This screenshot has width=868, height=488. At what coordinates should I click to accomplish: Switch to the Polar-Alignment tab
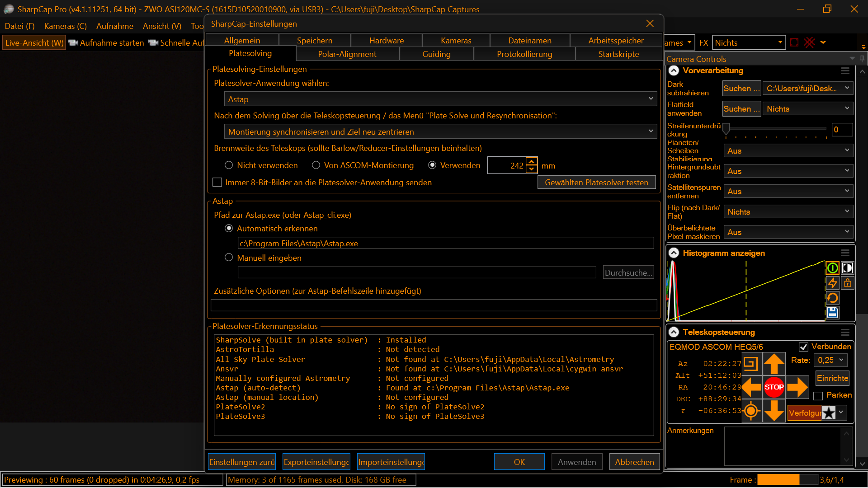347,54
